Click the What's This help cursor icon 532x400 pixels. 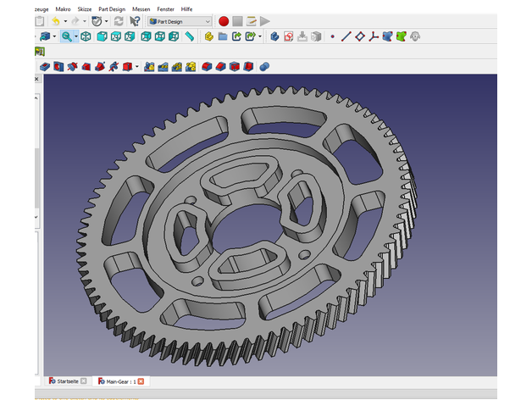pyautogui.click(x=135, y=20)
